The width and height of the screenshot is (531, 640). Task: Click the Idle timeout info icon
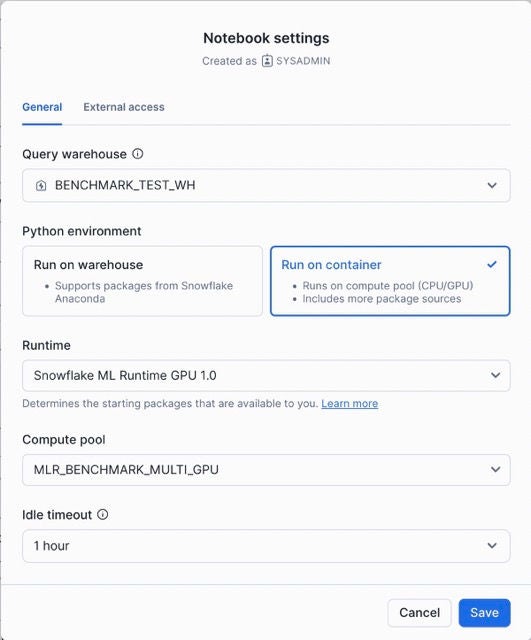[x=103, y=514]
